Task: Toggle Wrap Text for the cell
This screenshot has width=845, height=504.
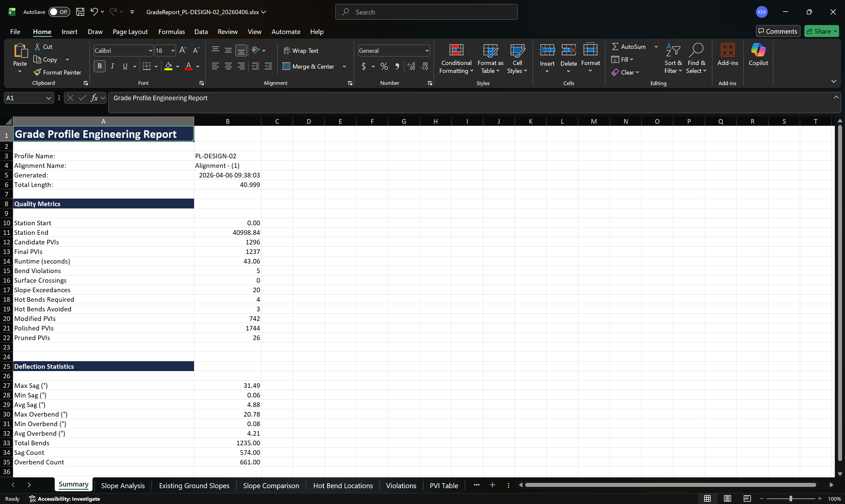Action: pyautogui.click(x=301, y=50)
